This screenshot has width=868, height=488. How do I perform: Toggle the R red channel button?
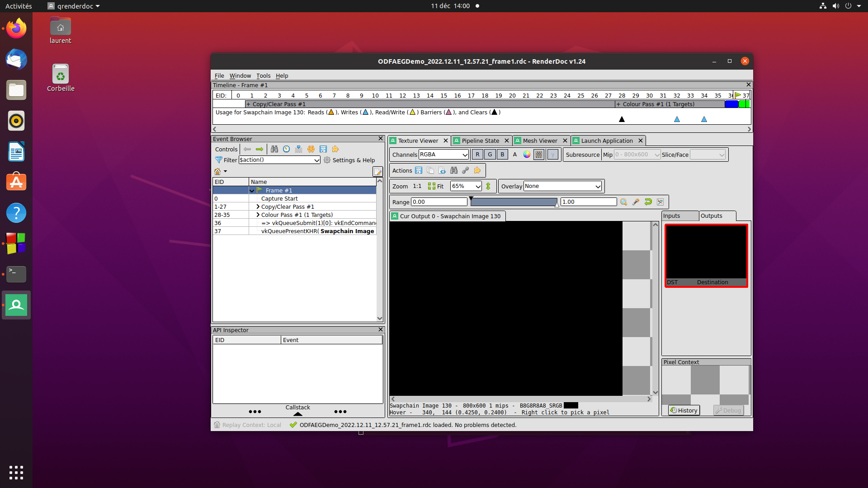pos(477,155)
